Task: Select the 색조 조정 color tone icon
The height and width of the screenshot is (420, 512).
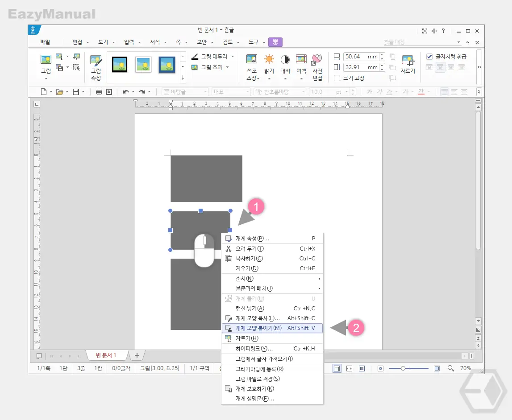Action: (x=252, y=59)
